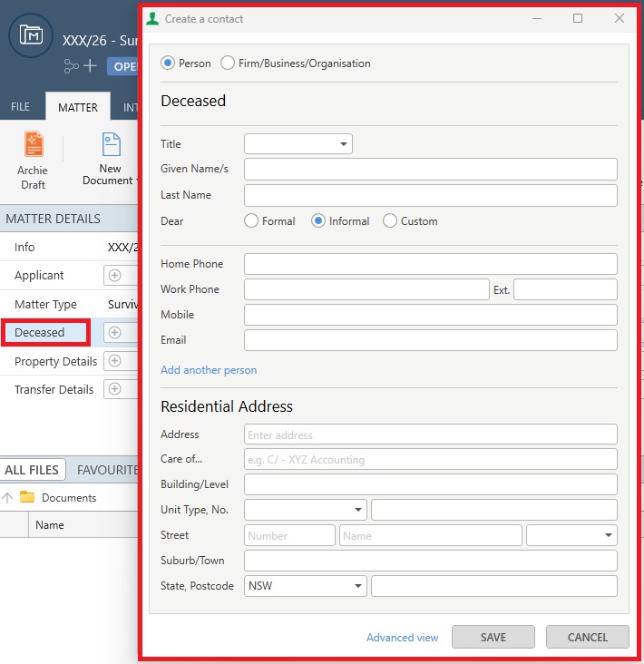
Task: Click the unit number field
Action: (x=494, y=510)
